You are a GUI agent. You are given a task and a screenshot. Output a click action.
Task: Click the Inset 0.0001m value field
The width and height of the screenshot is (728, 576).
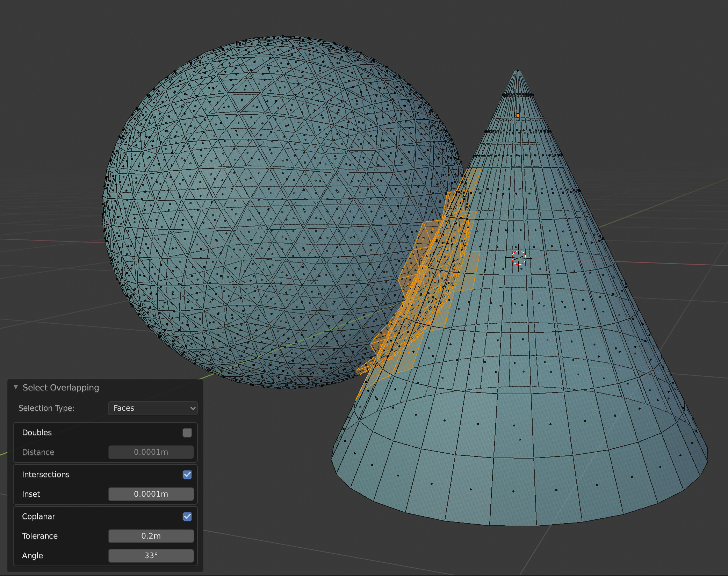(x=151, y=494)
